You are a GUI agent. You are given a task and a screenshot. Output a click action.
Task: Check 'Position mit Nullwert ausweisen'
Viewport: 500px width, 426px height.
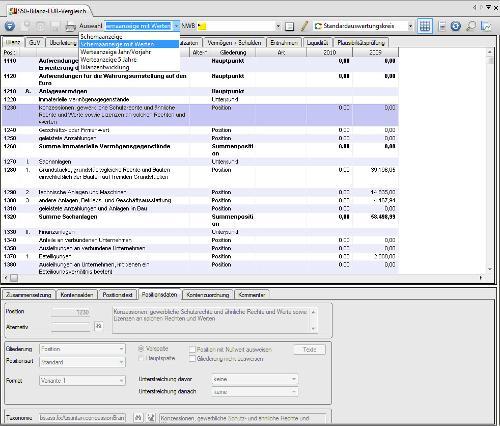192,349
